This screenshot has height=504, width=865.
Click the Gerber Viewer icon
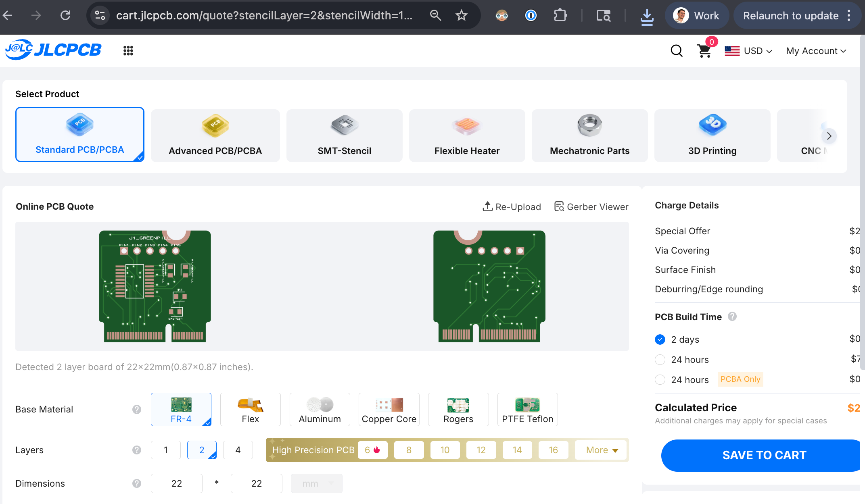tap(559, 206)
